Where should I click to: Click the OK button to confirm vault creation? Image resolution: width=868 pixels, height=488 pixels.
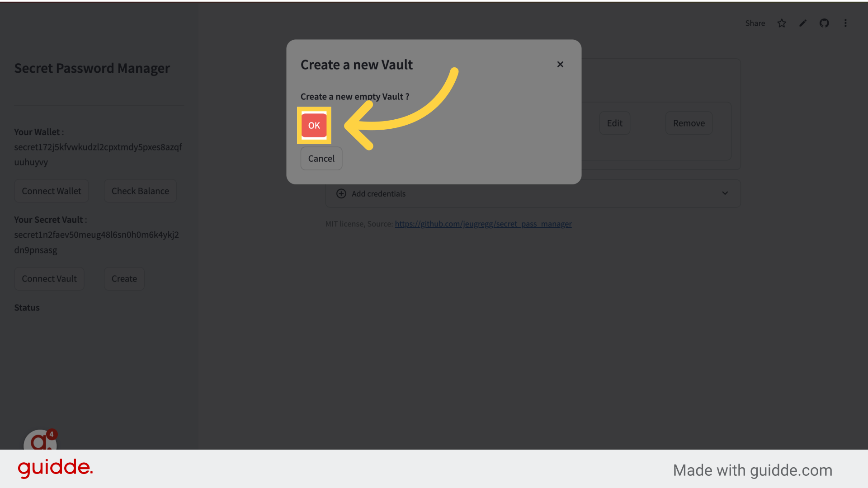(x=314, y=125)
